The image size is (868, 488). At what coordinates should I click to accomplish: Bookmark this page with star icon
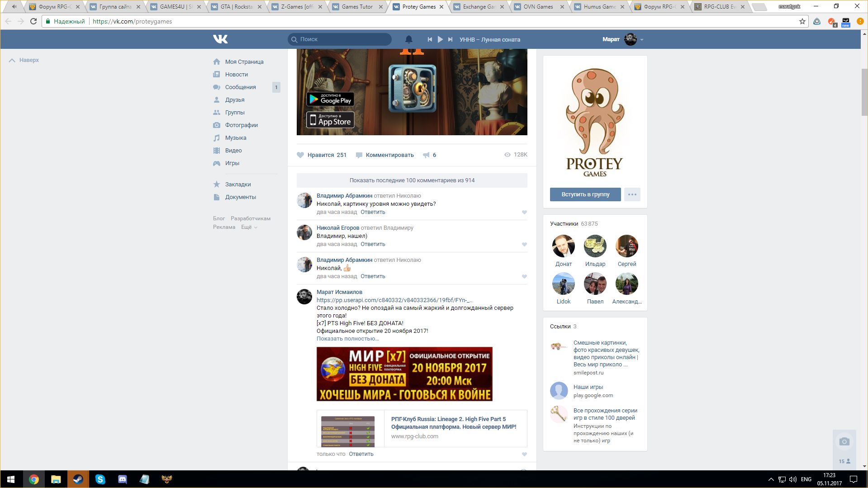[802, 21]
